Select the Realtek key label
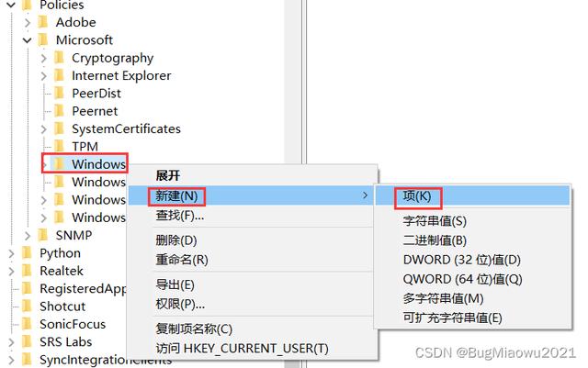 coord(62,271)
